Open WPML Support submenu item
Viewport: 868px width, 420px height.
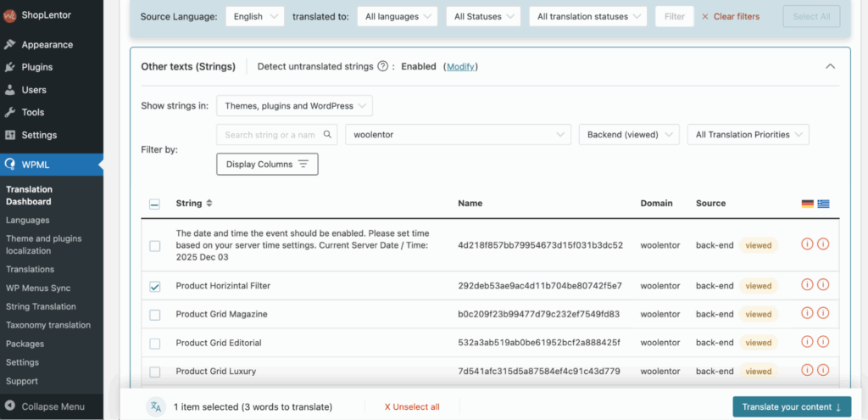pyautogui.click(x=22, y=381)
